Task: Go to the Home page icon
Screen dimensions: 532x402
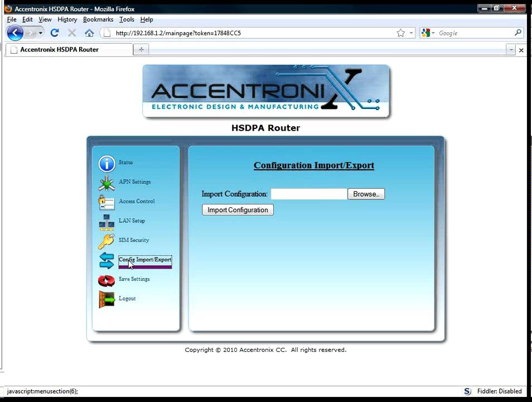Action: 89,33
